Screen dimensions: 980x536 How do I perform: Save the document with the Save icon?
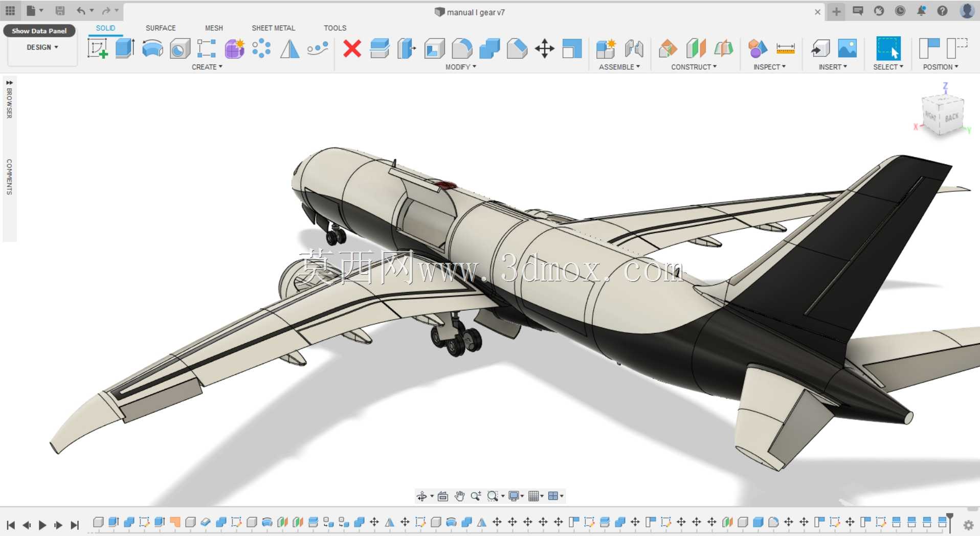coord(60,11)
